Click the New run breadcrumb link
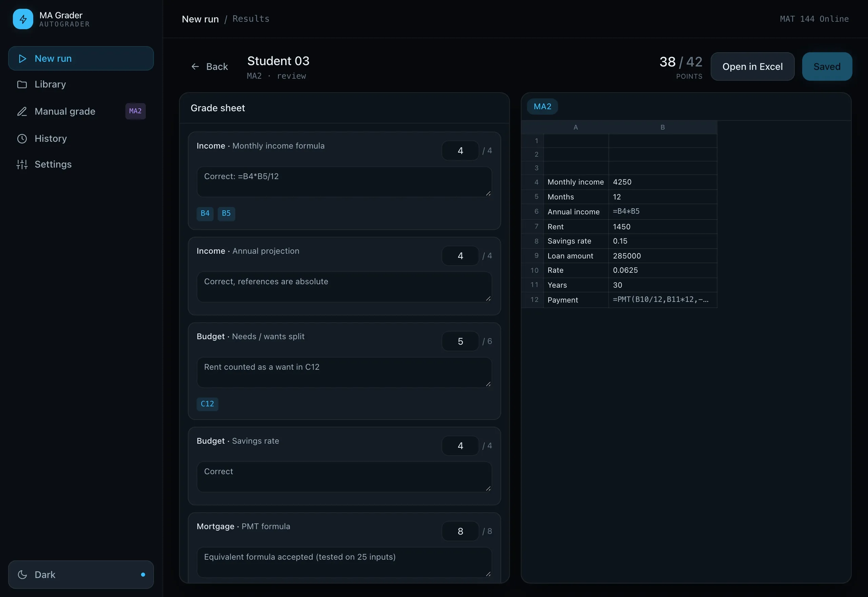Viewport: 868px width, 597px height. (x=200, y=19)
